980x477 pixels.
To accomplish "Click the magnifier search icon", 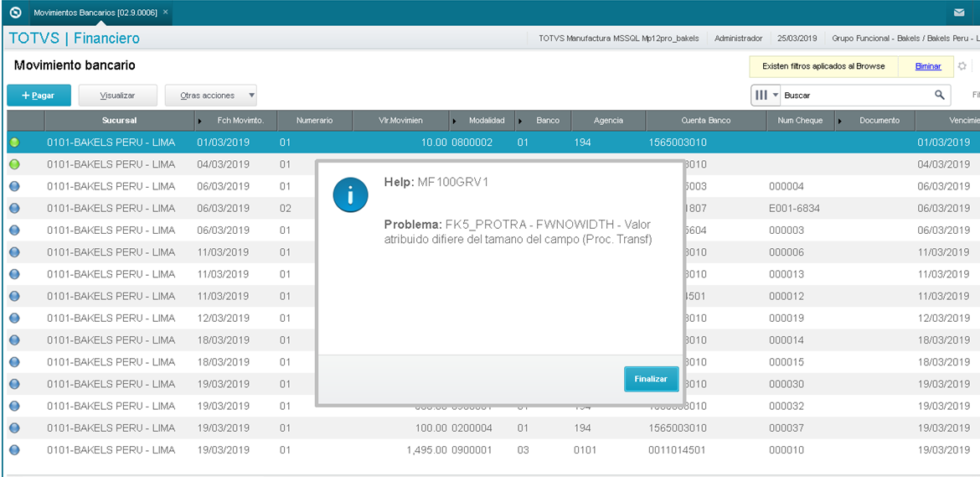I will click(x=939, y=95).
